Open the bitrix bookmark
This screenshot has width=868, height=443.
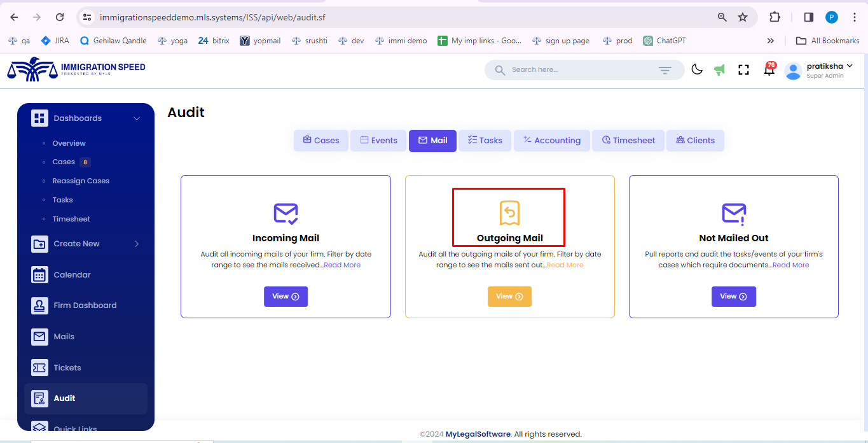click(x=214, y=40)
